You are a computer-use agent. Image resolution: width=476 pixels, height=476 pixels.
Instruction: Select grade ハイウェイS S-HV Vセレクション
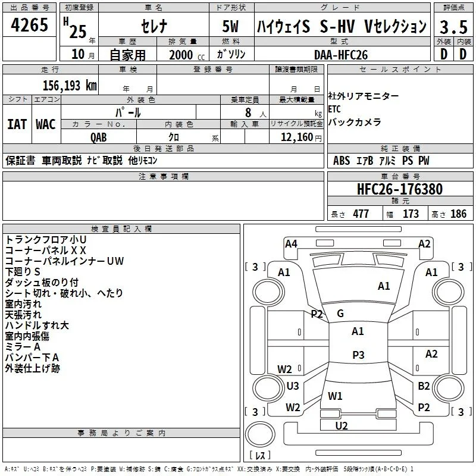tap(342, 26)
